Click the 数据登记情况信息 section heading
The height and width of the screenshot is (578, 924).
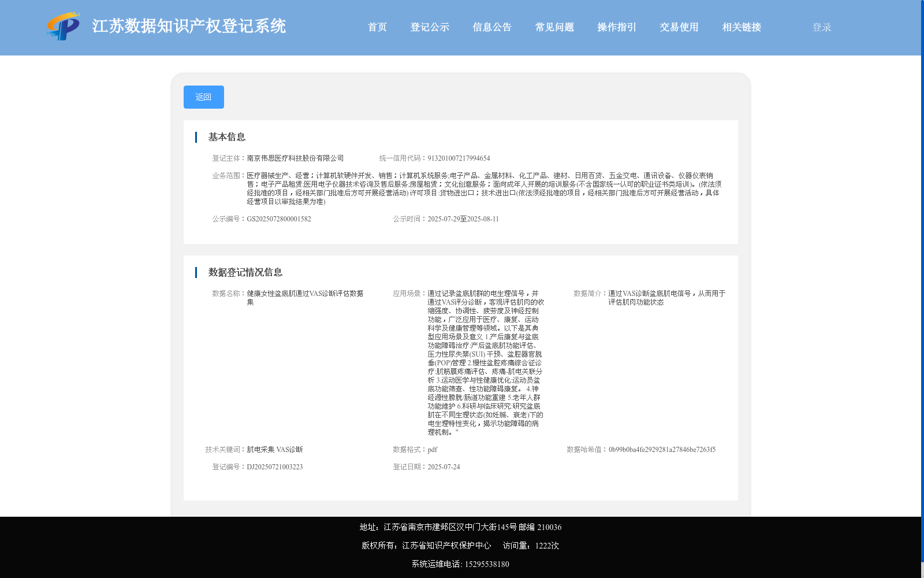(245, 272)
